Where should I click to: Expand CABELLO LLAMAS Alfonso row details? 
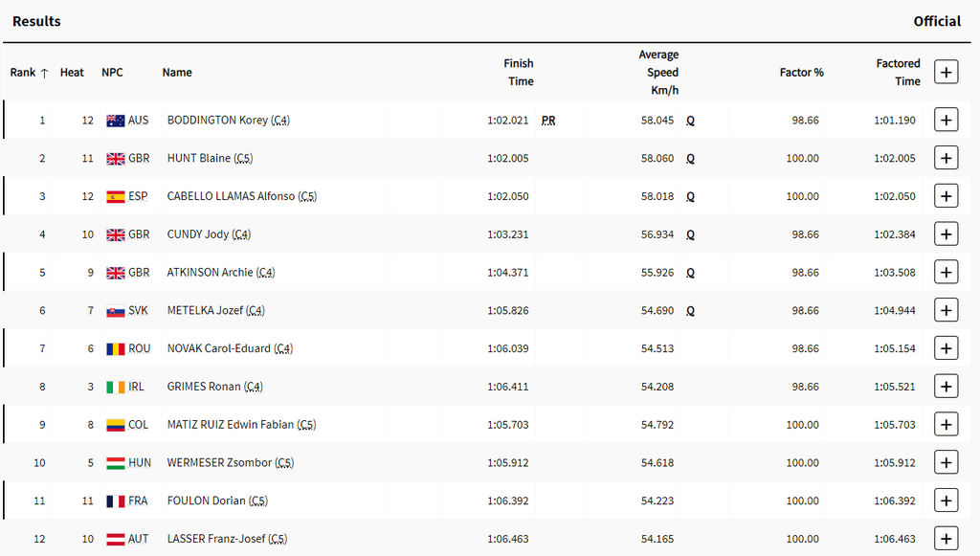946,196
